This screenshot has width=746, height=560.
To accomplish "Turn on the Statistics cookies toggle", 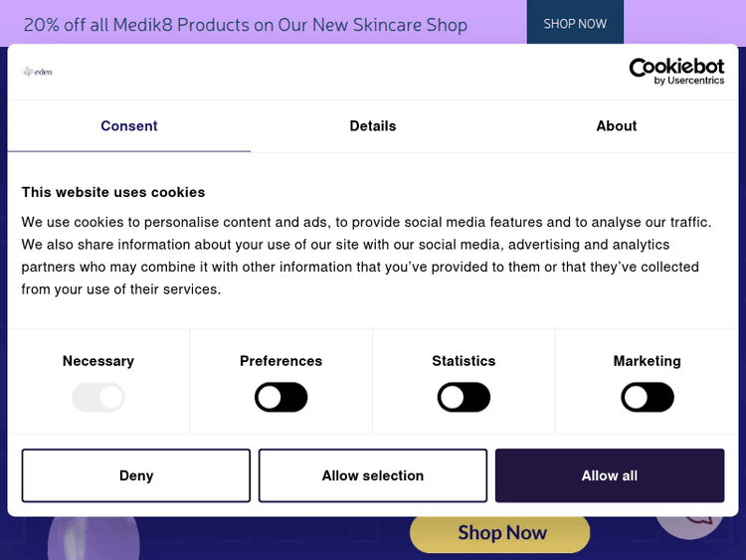I will point(465,398).
